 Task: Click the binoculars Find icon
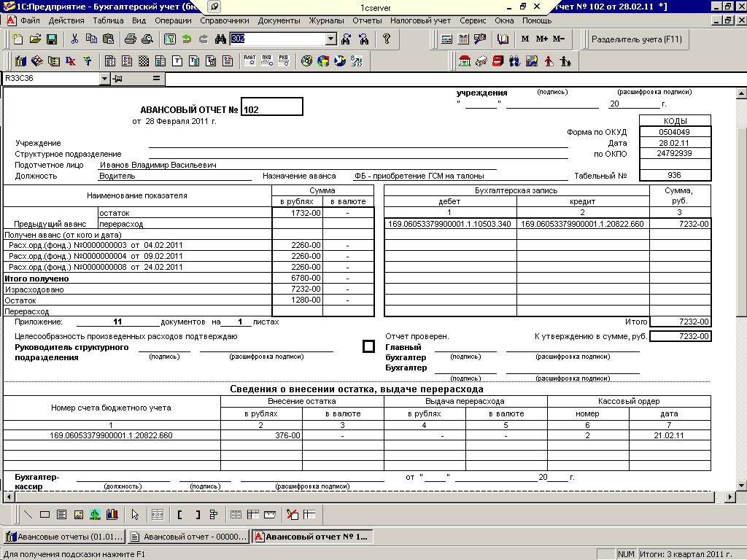point(220,39)
